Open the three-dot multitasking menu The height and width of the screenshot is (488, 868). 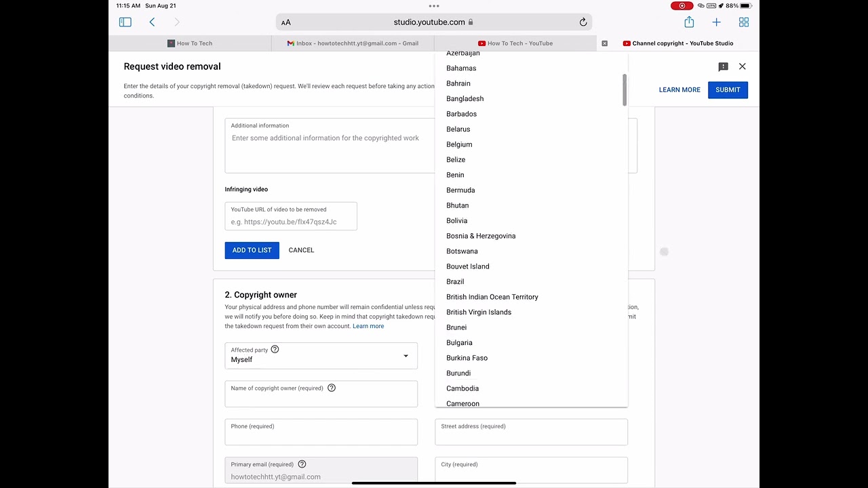pos(434,6)
